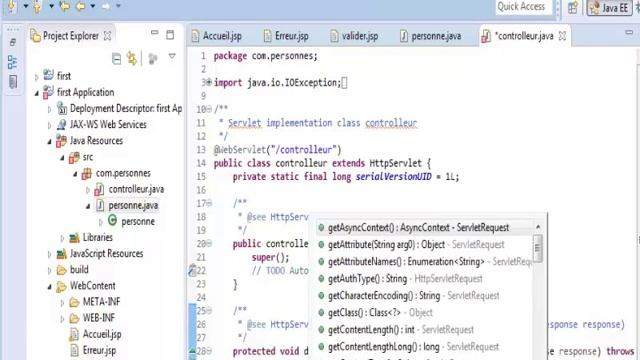Expand the folded import block on line 3
This screenshot has width=640, height=360.
pyautogui.click(x=209, y=82)
